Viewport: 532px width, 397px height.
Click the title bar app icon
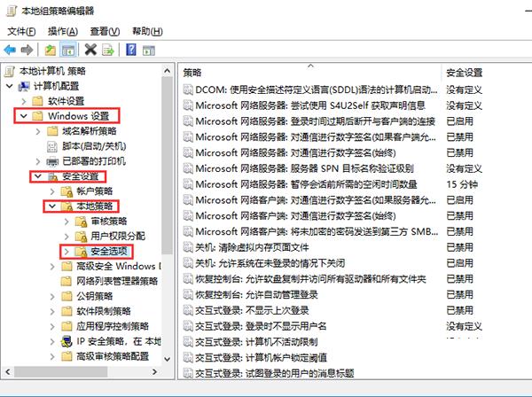point(12,12)
